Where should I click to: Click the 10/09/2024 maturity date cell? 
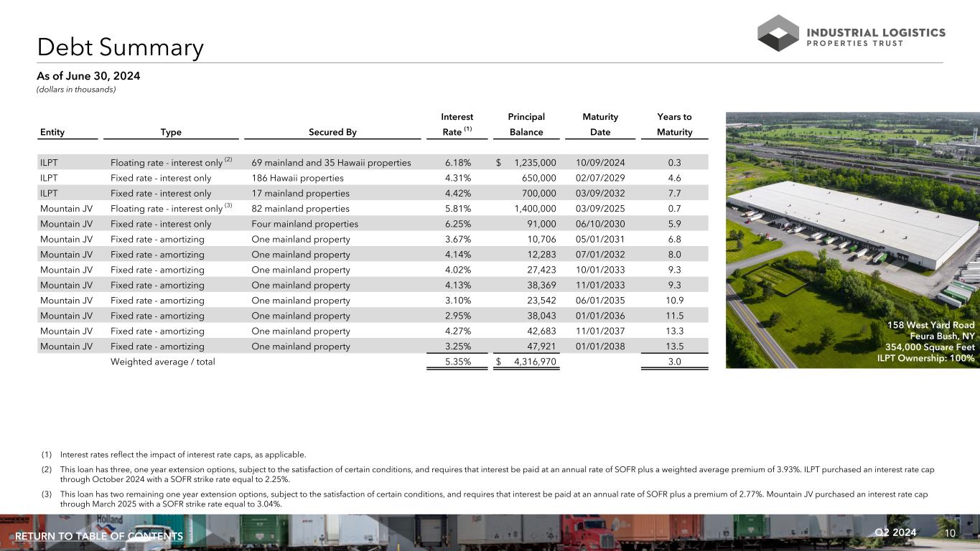(x=599, y=163)
